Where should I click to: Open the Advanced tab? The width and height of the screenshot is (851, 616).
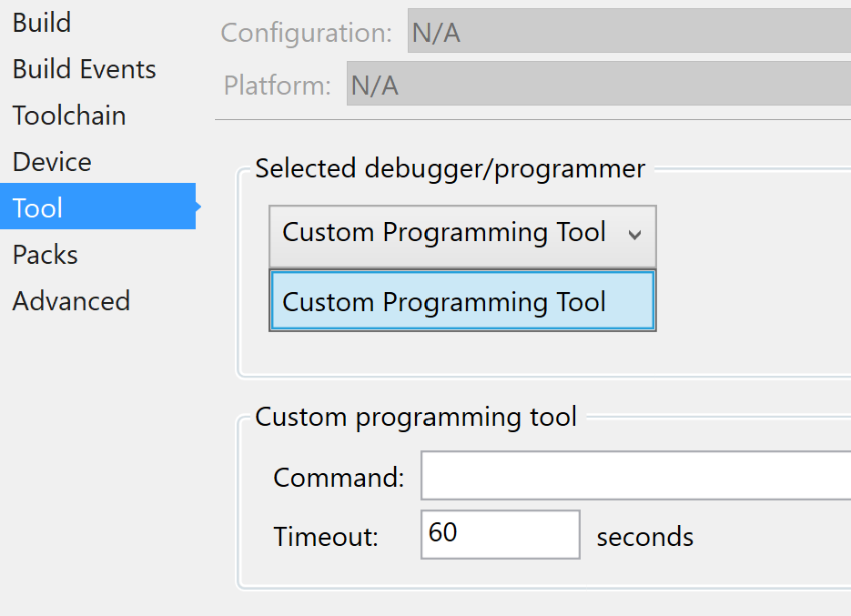point(71,301)
